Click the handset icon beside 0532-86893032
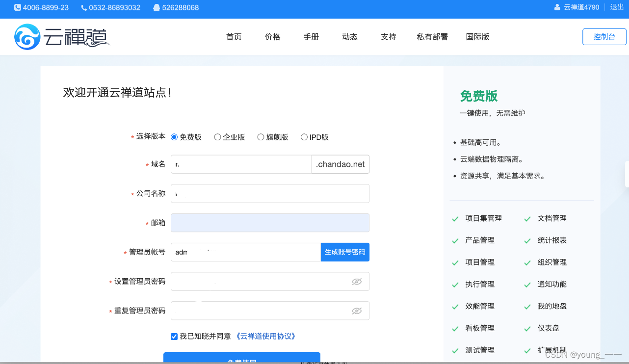The image size is (629, 364). pos(84,7)
